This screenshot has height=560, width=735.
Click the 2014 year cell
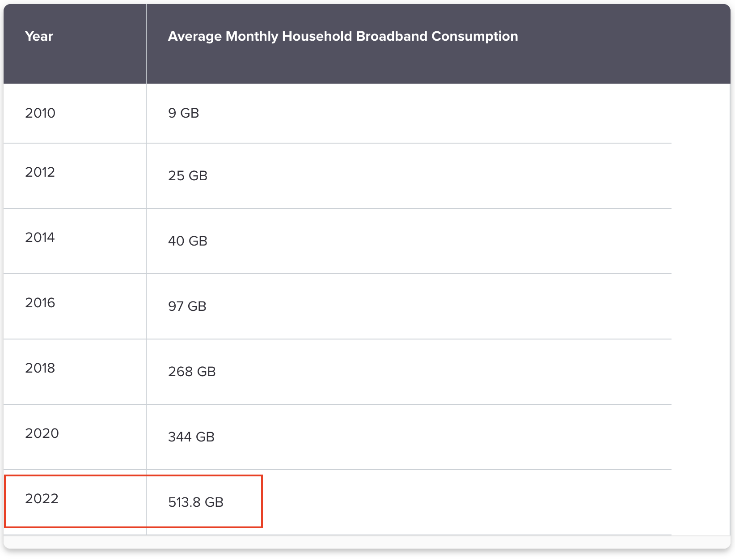(40, 238)
